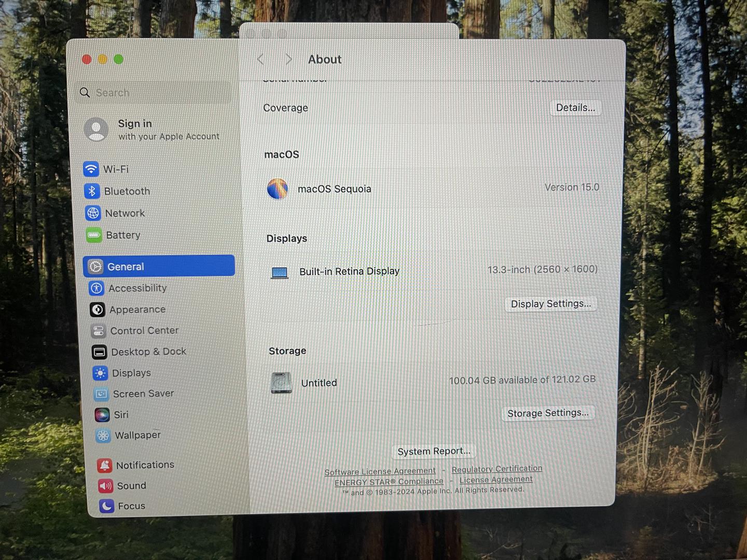Open the Sound speaker icon
Image resolution: width=747 pixels, height=560 pixels.
point(106,486)
